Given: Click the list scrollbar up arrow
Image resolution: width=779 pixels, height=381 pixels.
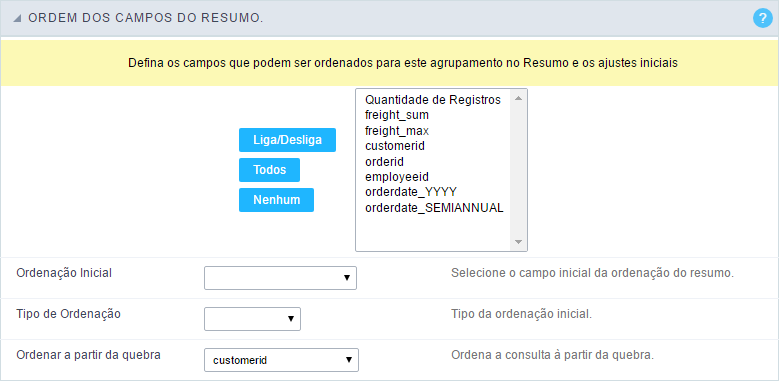Looking at the screenshot, I should 518,98.
